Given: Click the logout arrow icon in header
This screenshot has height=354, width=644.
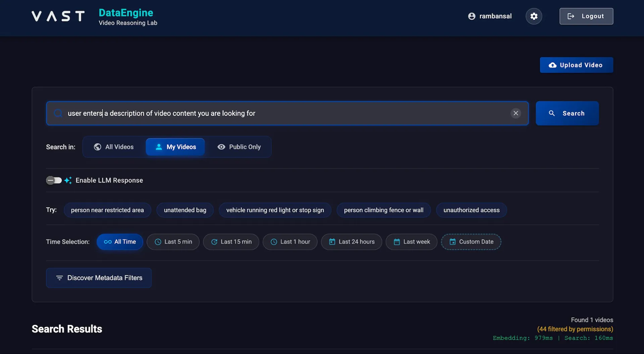Looking at the screenshot, I should [x=571, y=16].
